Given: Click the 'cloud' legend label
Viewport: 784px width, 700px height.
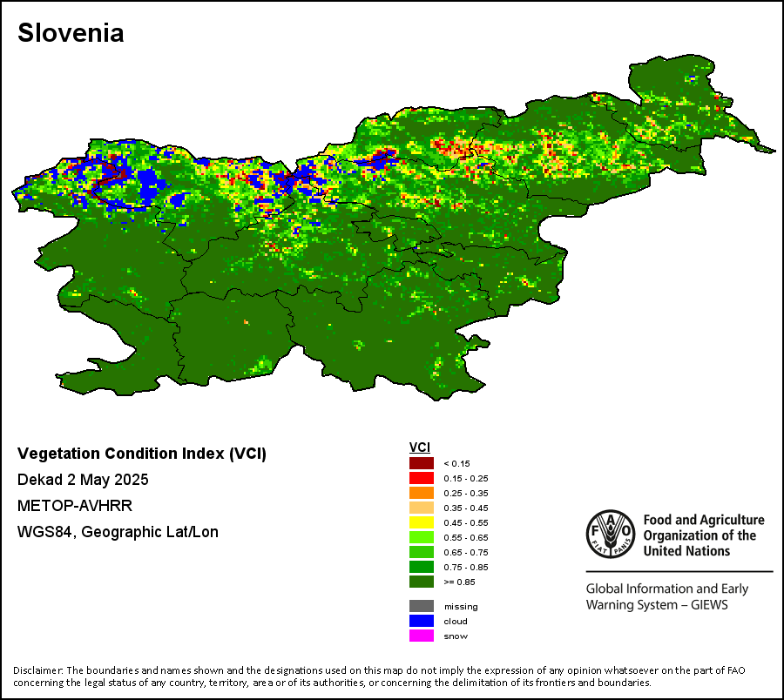Looking at the screenshot, I should (456, 621).
